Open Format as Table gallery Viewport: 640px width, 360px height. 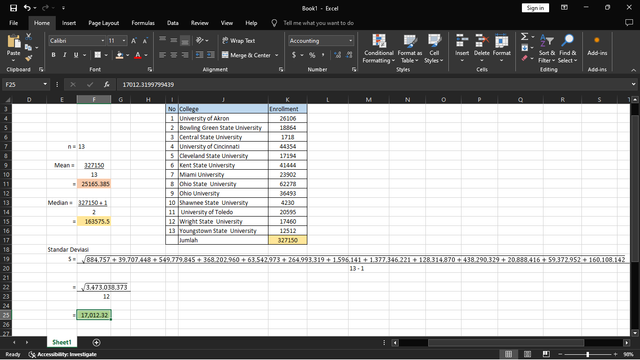pyautogui.click(x=409, y=49)
